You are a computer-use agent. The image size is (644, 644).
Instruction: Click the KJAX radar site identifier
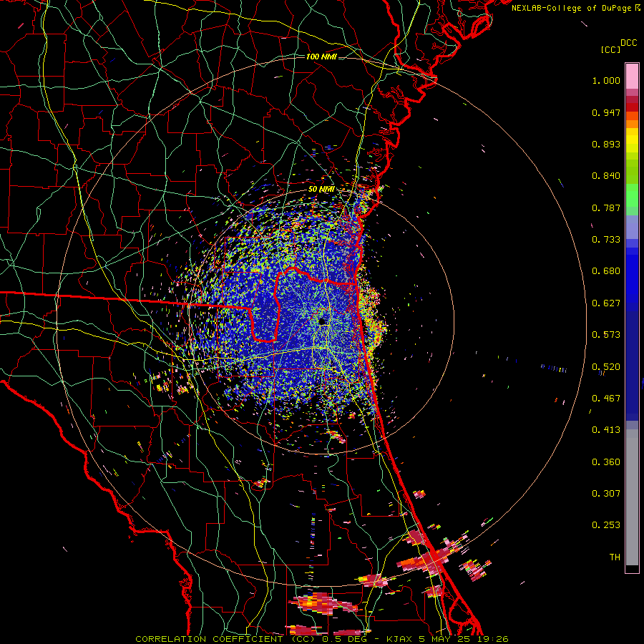tap(399, 639)
